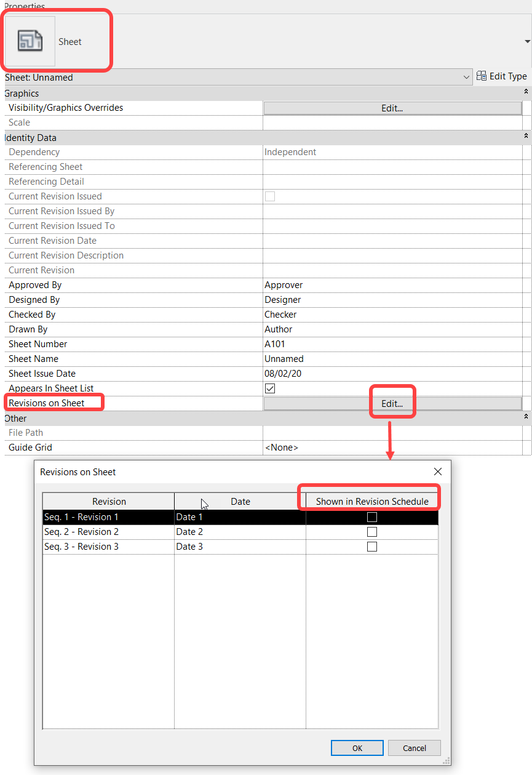Open the properties filter dropdown at top right
Image resolution: width=532 pixels, height=775 pixels.
(528, 42)
